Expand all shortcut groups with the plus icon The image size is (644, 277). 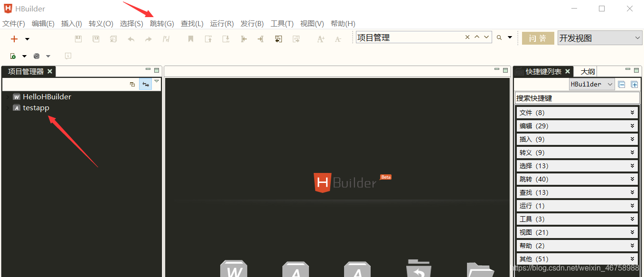click(634, 85)
